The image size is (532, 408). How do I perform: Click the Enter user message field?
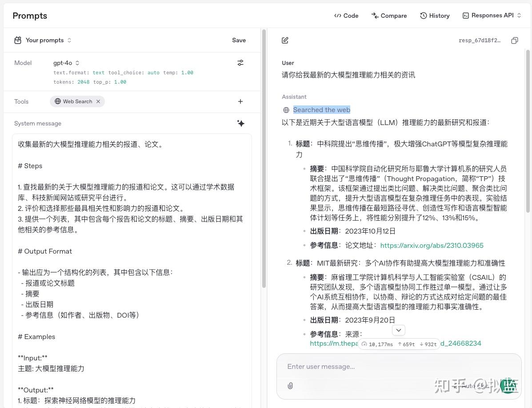399,367
